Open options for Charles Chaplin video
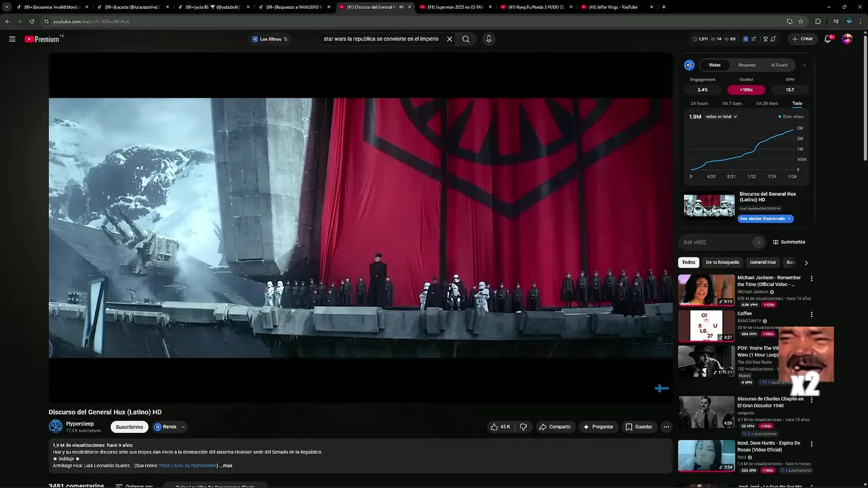Viewport: 868px width, 488px height. [x=811, y=400]
